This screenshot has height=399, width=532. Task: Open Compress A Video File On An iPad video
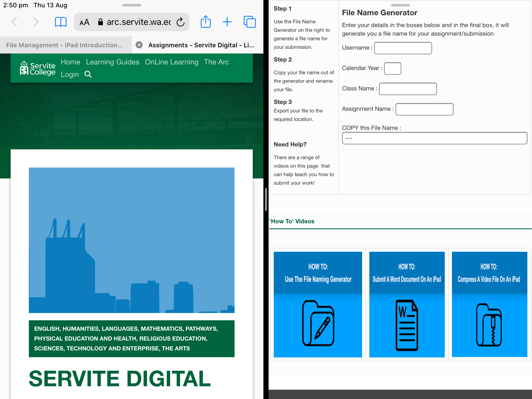[x=489, y=304]
